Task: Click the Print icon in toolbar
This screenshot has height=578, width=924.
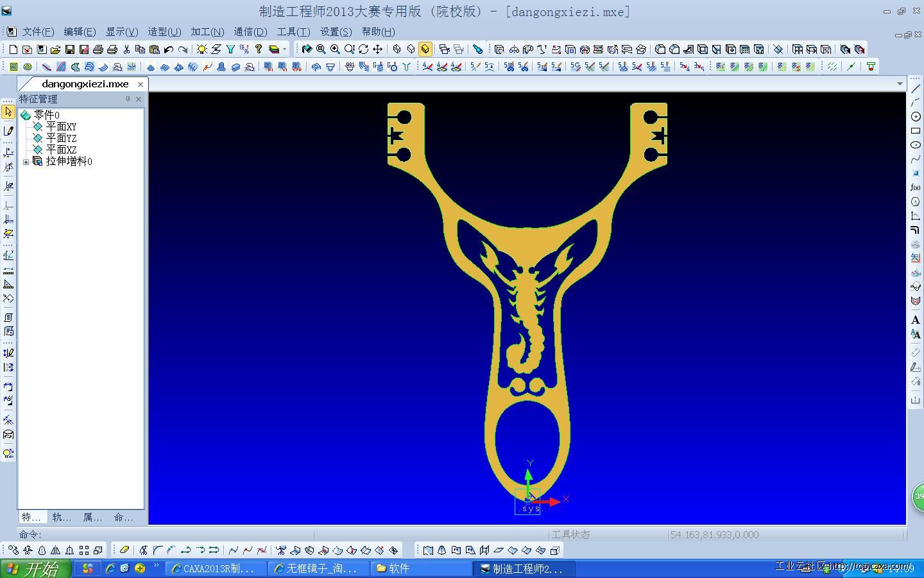Action: (x=98, y=49)
